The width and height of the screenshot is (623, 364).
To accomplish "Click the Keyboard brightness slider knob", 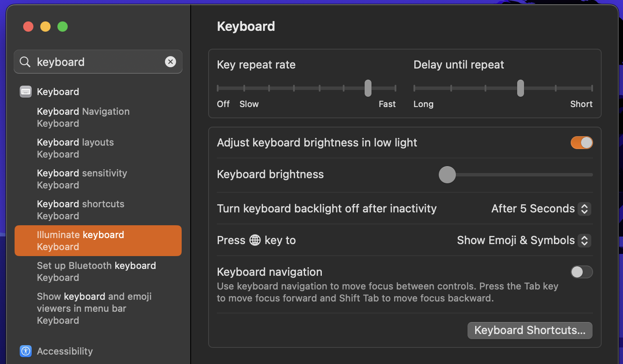I will [447, 175].
